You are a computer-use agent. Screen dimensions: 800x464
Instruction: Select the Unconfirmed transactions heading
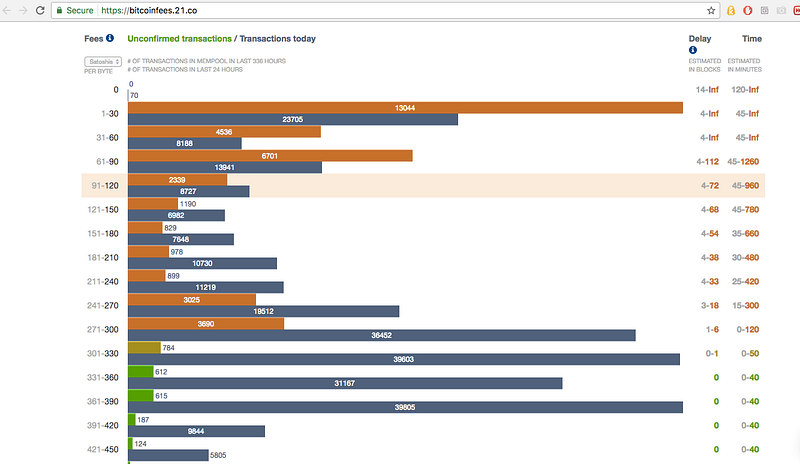(x=180, y=39)
